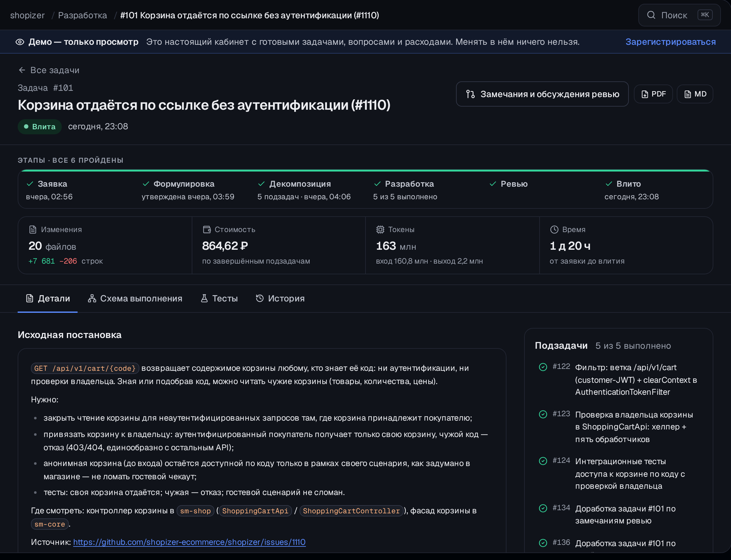Click the search magnifier icon
Screen dimensions: 731x560
click(x=651, y=15)
